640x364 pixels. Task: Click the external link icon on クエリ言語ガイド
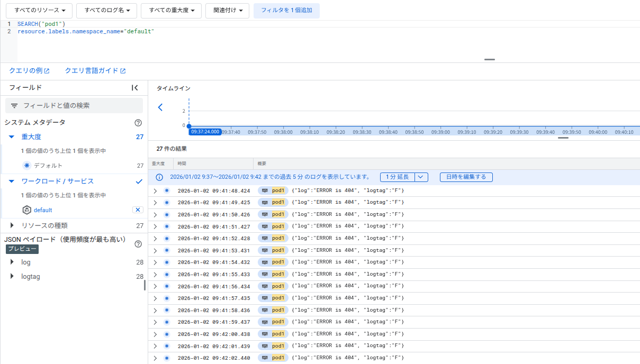[123, 70]
